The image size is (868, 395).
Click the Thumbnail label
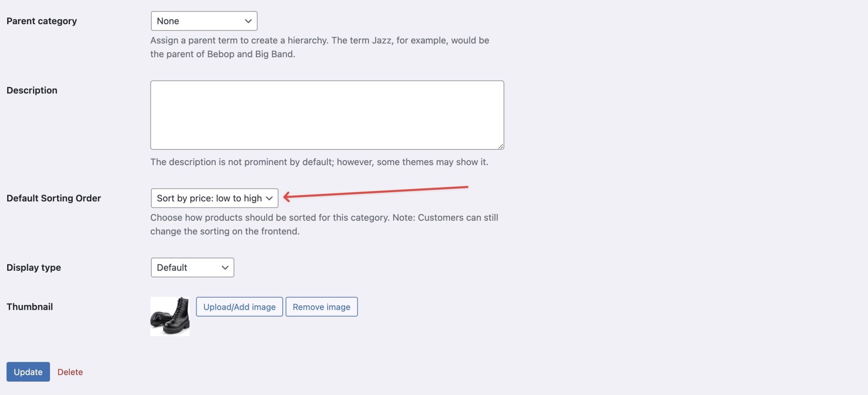pyautogui.click(x=29, y=306)
